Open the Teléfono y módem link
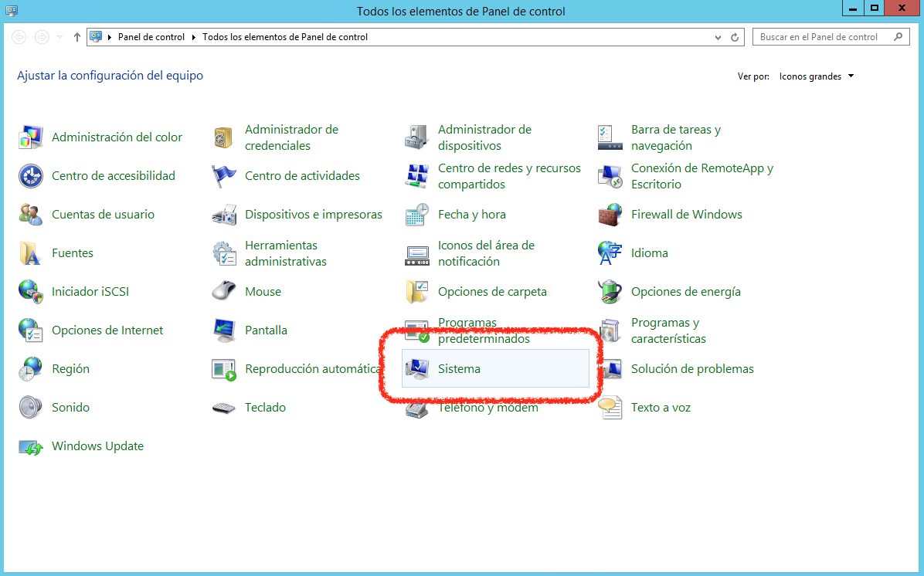 pyautogui.click(x=488, y=408)
